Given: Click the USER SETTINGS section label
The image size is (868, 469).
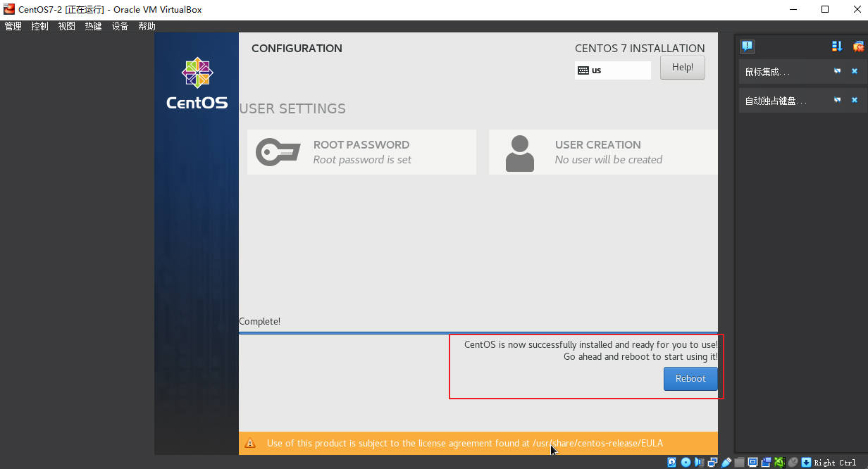Looking at the screenshot, I should (292, 108).
